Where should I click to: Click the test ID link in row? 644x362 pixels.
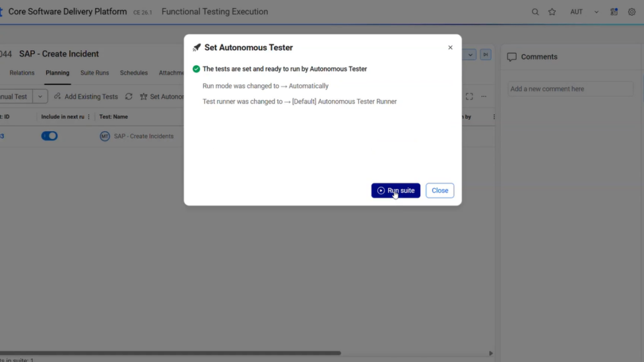(x=2, y=136)
